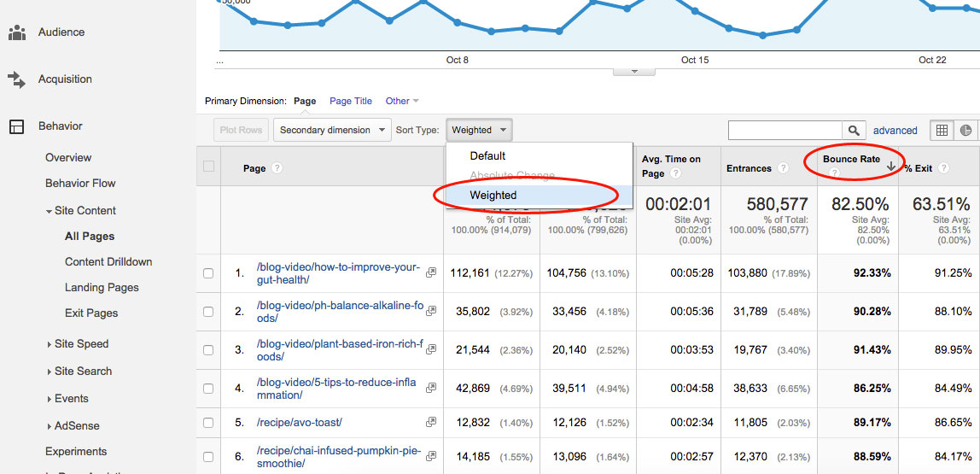Viewport: 980px width, 474px height.
Task: Choose Default sort type option
Action: (487, 156)
